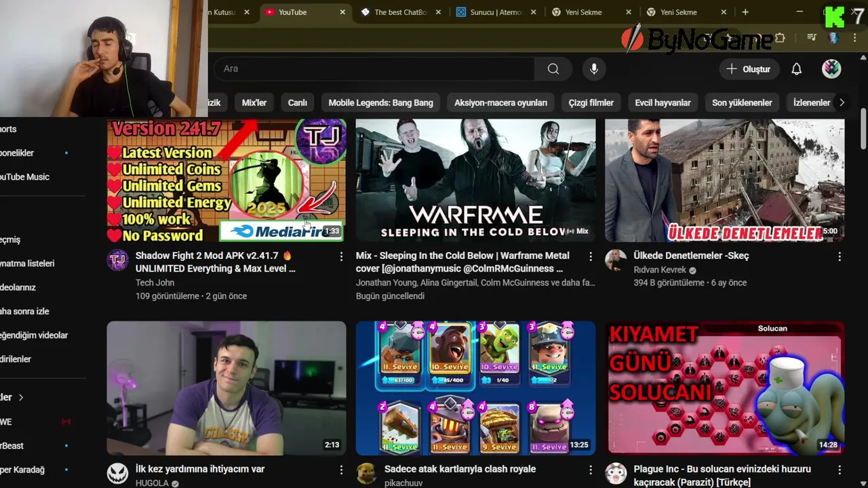868x488 pixels.
Task: Open Plague Inc solucan video title
Action: 722,475
